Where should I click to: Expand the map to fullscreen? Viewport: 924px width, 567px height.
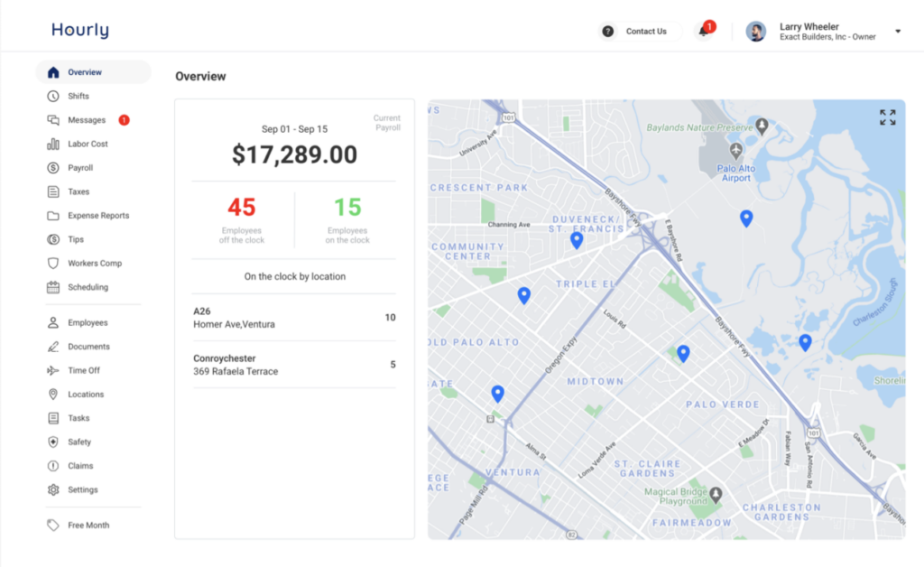click(x=886, y=116)
